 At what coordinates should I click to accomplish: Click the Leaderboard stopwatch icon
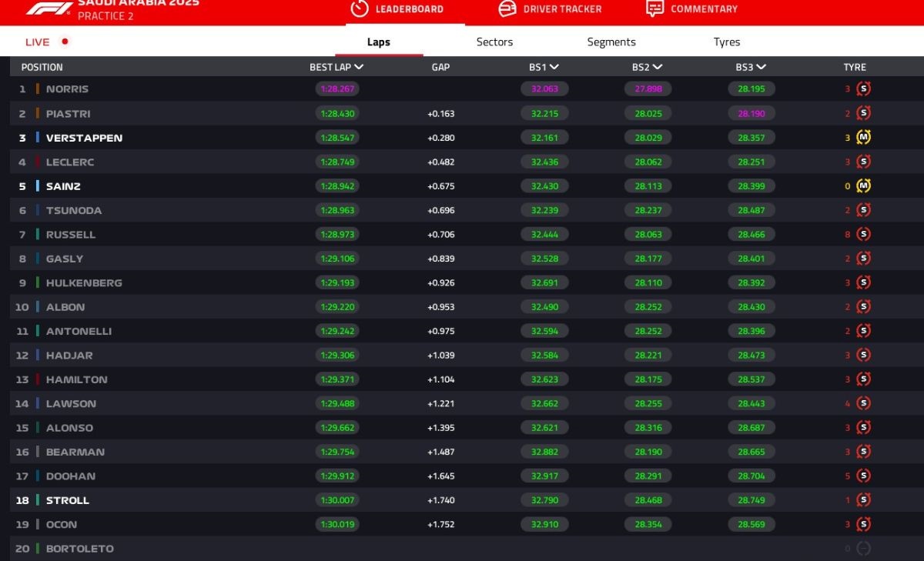click(360, 8)
